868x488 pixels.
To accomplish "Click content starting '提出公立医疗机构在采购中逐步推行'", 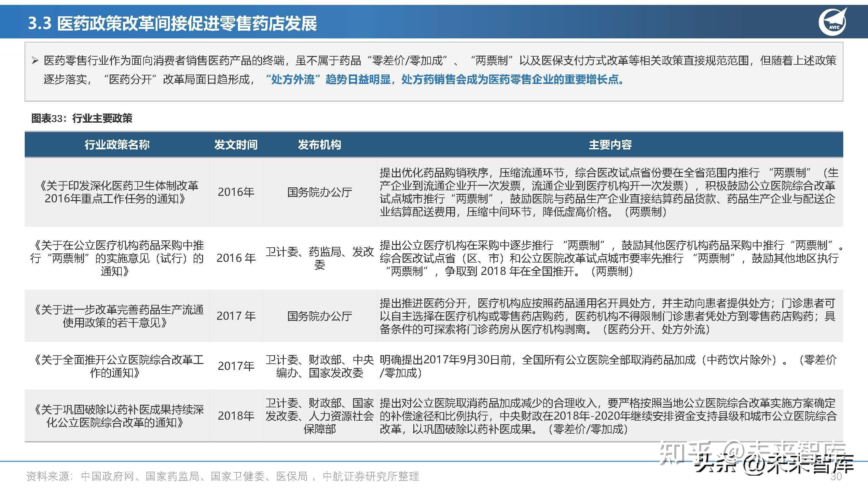I will pyautogui.click(x=612, y=258).
